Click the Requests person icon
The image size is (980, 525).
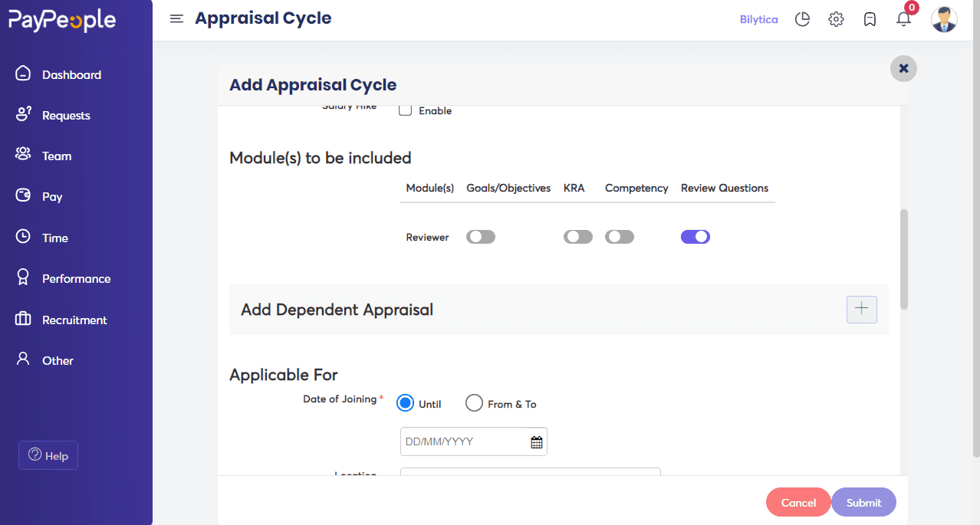(23, 114)
